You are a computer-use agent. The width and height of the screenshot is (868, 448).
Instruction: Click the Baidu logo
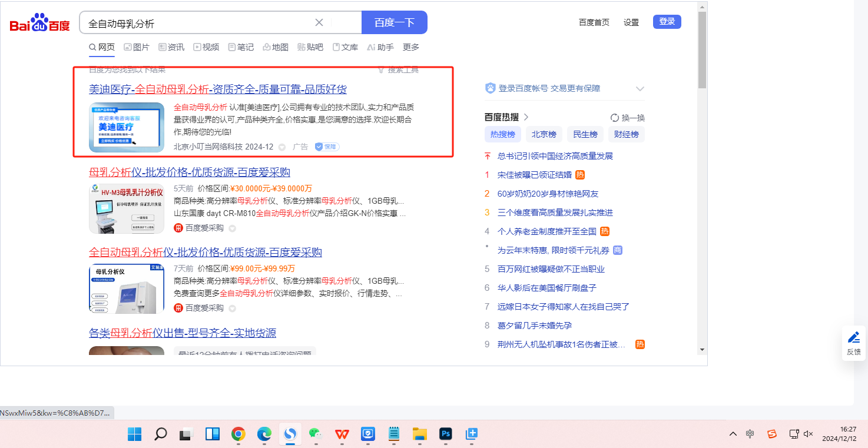click(39, 23)
